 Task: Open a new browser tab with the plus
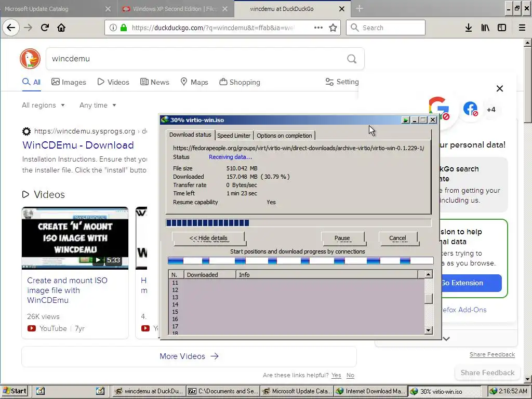(x=360, y=9)
